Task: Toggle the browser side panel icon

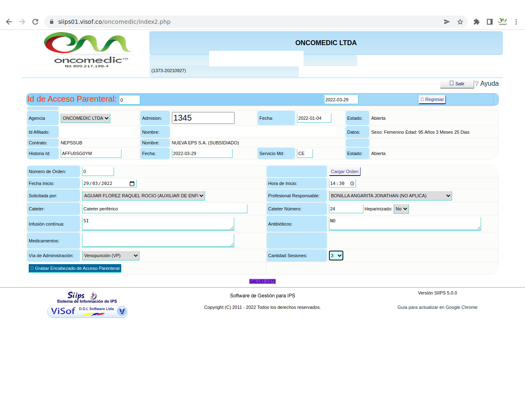Action: pyautogui.click(x=489, y=22)
